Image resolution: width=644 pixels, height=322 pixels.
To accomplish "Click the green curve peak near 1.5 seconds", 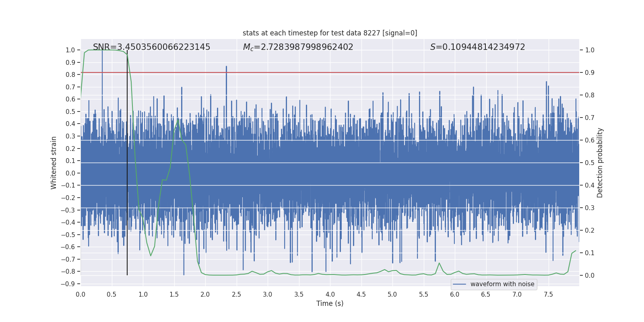I will tap(178, 119).
